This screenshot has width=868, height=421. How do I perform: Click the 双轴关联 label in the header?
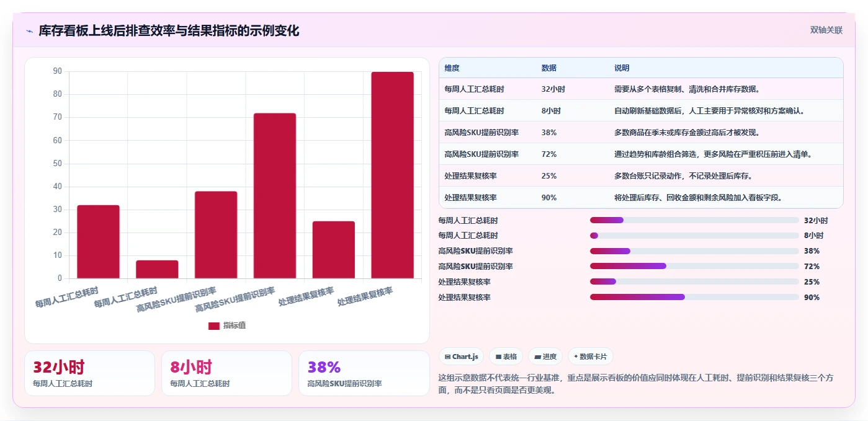[826, 30]
